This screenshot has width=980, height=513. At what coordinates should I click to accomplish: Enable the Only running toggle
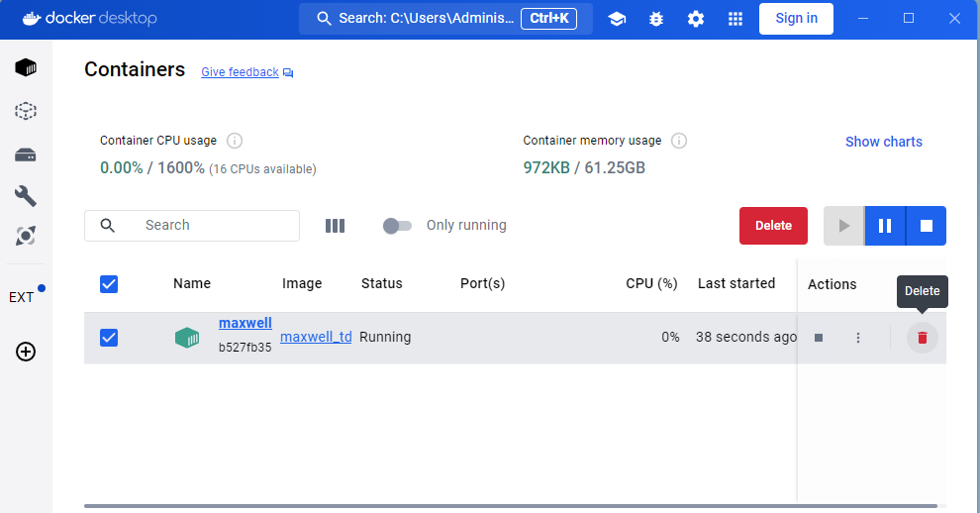point(398,226)
